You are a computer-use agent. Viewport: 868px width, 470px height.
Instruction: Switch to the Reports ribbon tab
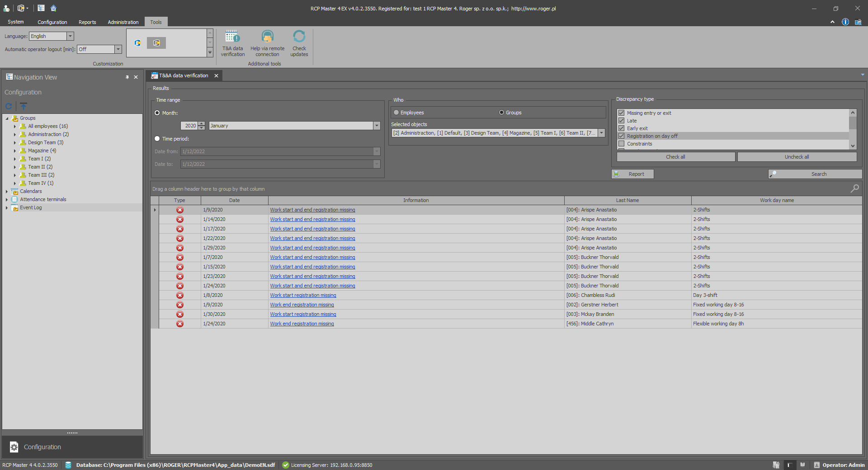[x=87, y=22]
